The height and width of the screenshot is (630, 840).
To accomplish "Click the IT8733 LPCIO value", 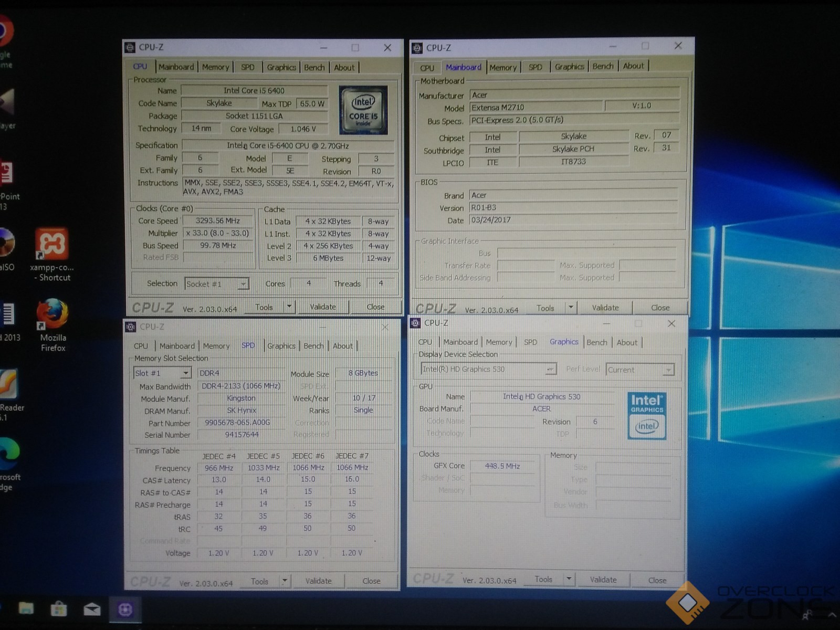I will click(x=573, y=162).
